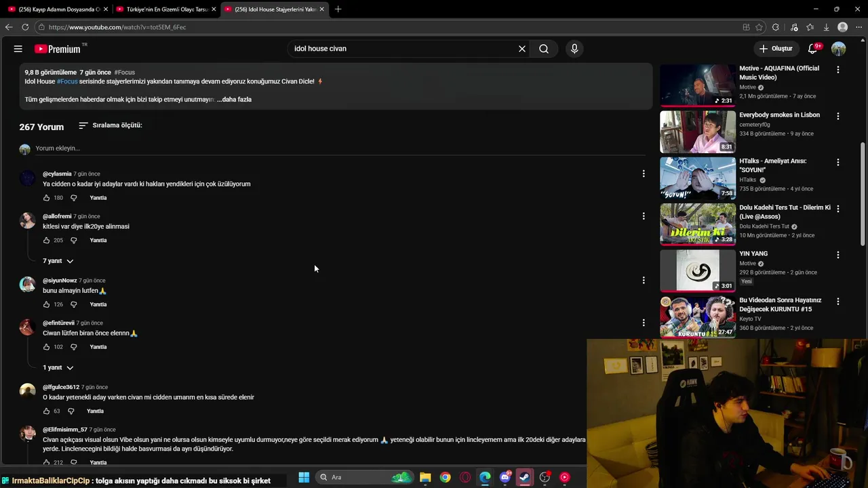Open the comment sort menu Sıralama ölçütü

111,125
